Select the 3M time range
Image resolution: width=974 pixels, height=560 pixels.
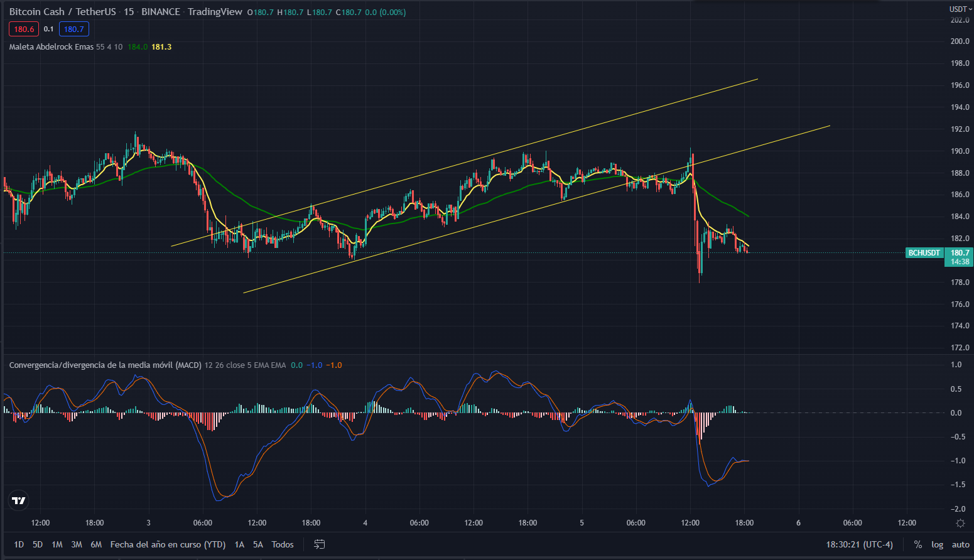click(77, 544)
